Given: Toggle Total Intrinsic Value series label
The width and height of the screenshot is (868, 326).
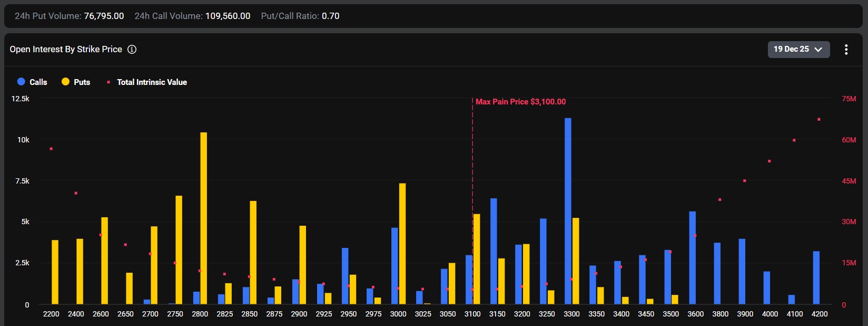Looking at the screenshot, I should [152, 82].
